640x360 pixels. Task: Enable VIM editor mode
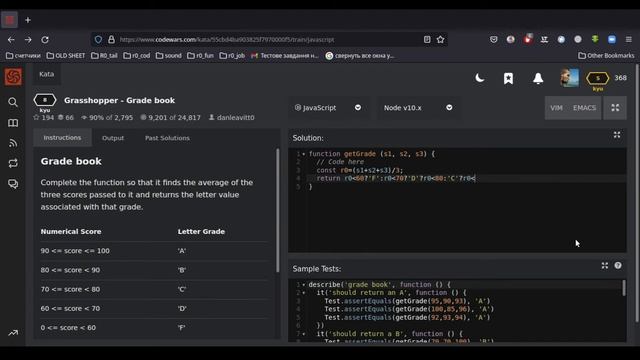(x=556, y=108)
